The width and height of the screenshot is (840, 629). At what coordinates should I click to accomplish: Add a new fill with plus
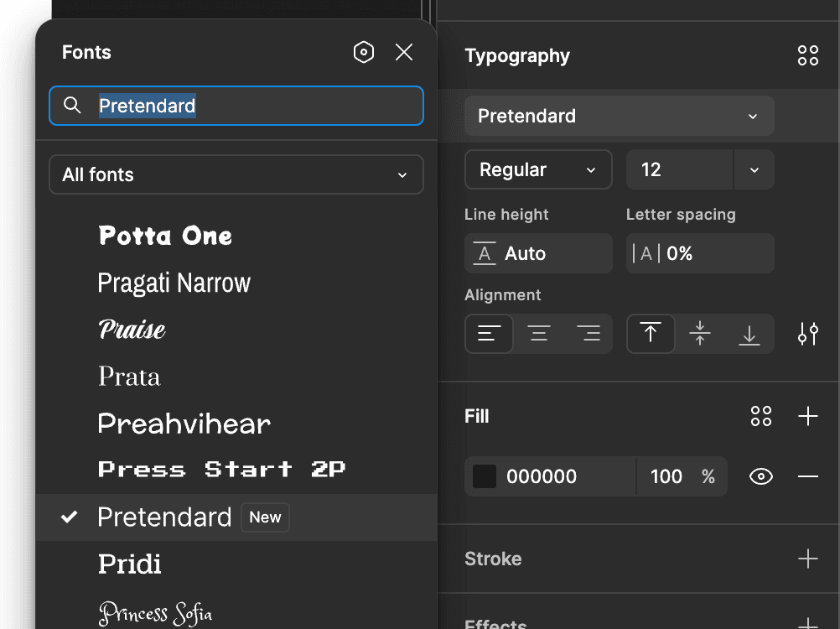click(807, 416)
